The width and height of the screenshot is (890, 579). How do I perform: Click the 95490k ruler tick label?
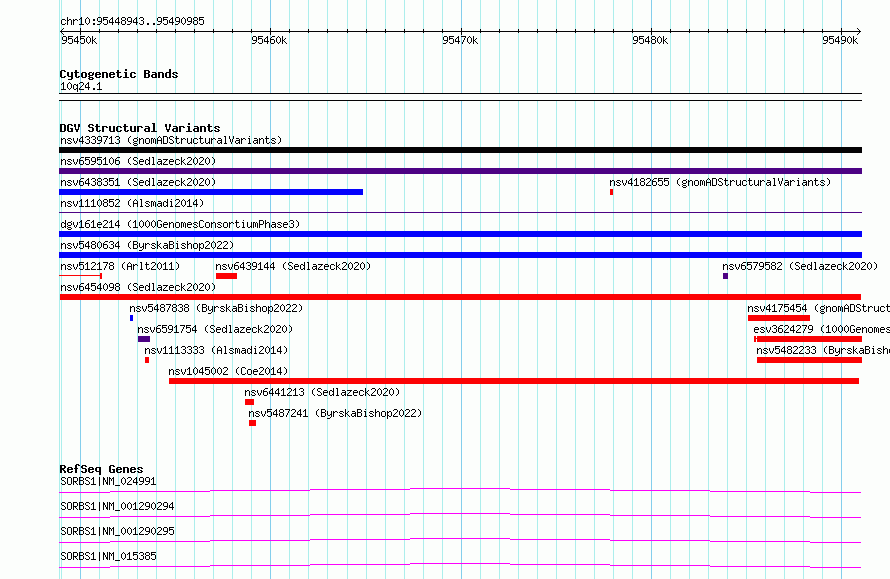click(840, 40)
